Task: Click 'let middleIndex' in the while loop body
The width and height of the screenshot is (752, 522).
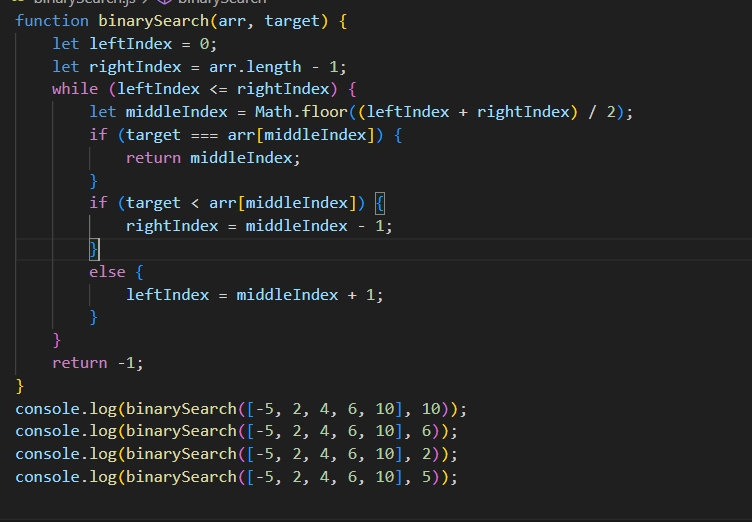Action: click(158, 112)
